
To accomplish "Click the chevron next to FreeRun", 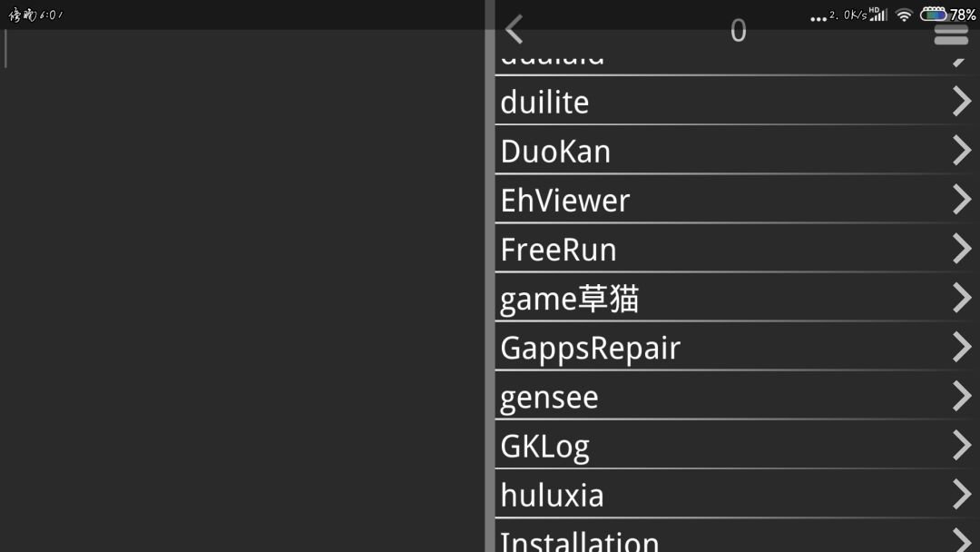I will pyautogui.click(x=962, y=249).
